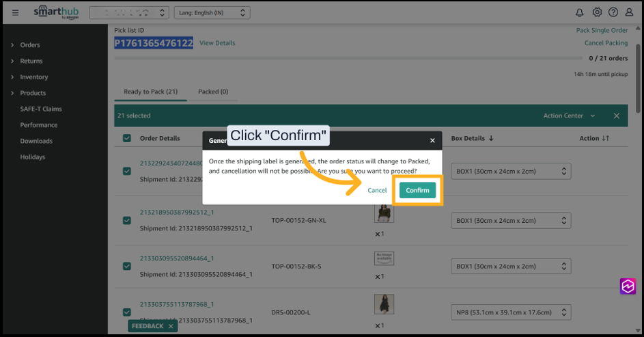Open the settings gear icon

597,12
